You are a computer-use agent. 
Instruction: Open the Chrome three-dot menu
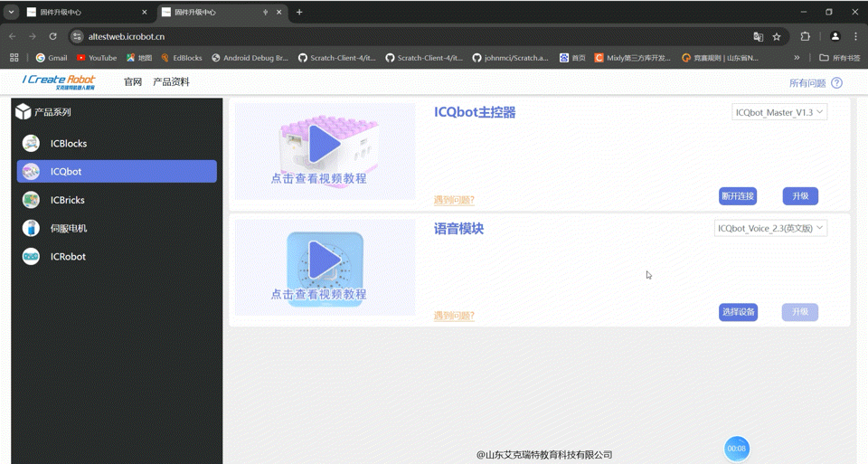pos(856,36)
